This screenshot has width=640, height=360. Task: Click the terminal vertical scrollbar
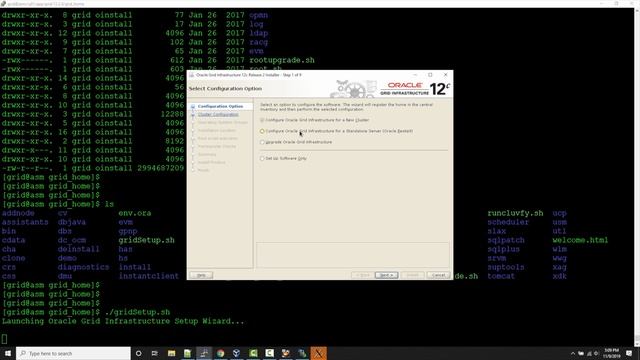coord(637,177)
